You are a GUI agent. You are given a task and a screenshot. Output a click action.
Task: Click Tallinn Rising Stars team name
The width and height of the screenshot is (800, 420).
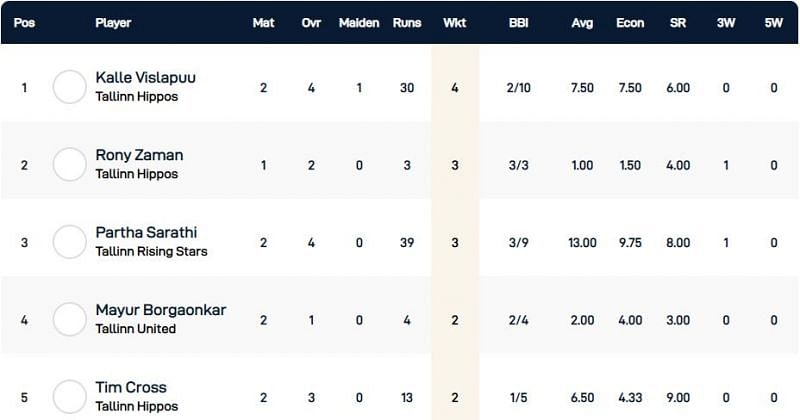point(151,251)
